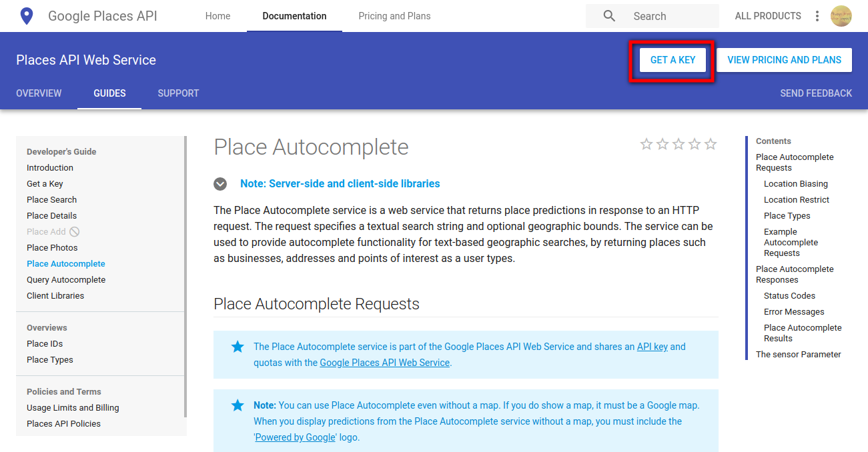Image resolution: width=868 pixels, height=452 pixels.
Task: Click the GET A KEY button
Action: [x=673, y=60]
